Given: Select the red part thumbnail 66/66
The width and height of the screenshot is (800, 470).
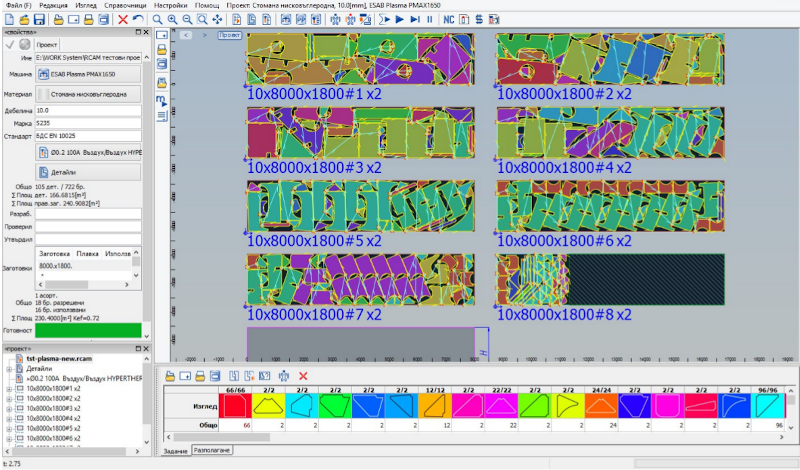Looking at the screenshot, I should [234, 405].
